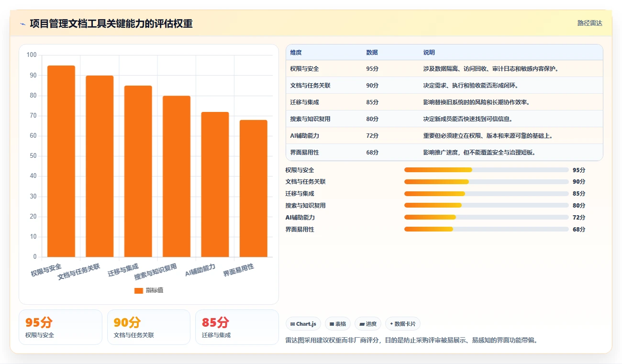Click the 表格 chip
Viewport: 622px width, 364px height.
click(338, 324)
